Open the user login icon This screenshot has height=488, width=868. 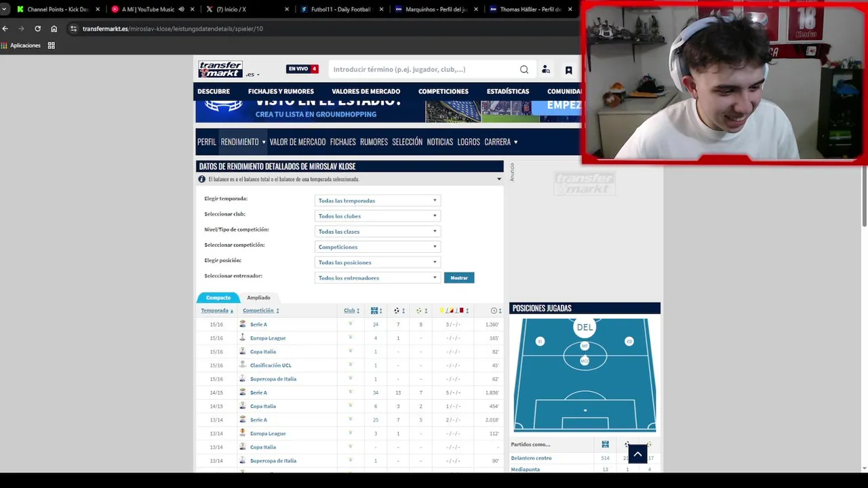(x=546, y=69)
